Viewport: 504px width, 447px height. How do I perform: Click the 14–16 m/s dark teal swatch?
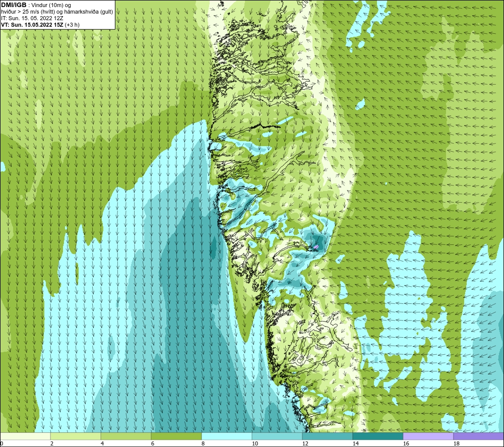pyautogui.click(x=377, y=436)
